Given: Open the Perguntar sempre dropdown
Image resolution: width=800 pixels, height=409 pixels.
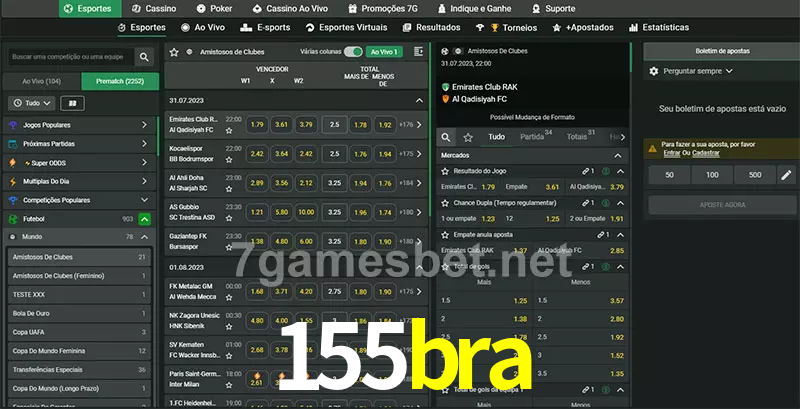Looking at the screenshot, I should coord(697,71).
